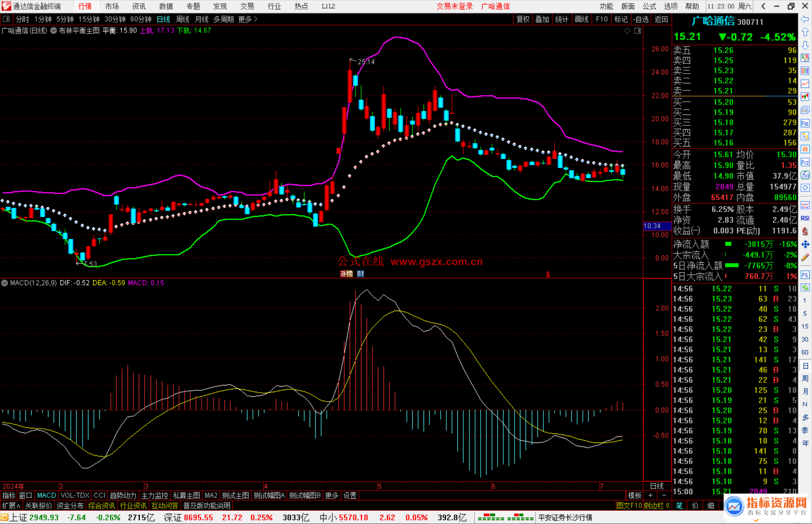Click the diamond icon at chart top-right
The height and width of the screenshot is (524, 812).
pos(627,31)
